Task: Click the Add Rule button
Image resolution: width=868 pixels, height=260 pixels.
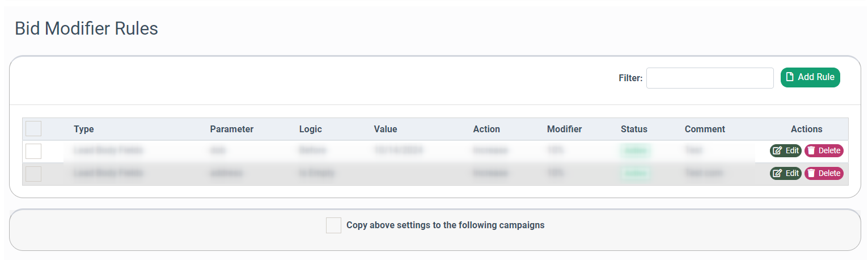Action: [x=810, y=77]
